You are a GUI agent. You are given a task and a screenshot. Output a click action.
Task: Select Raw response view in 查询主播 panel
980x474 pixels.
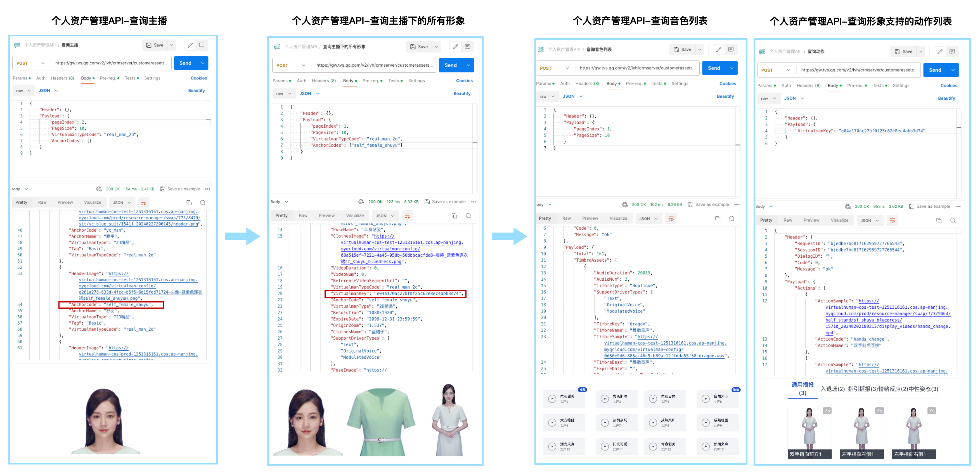pyautogui.click(x=42, y=202)
